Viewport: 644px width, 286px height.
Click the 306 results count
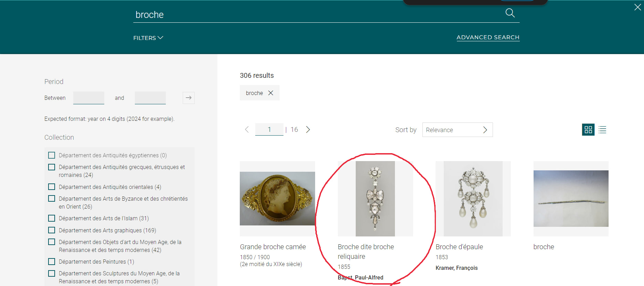point(257,75)
